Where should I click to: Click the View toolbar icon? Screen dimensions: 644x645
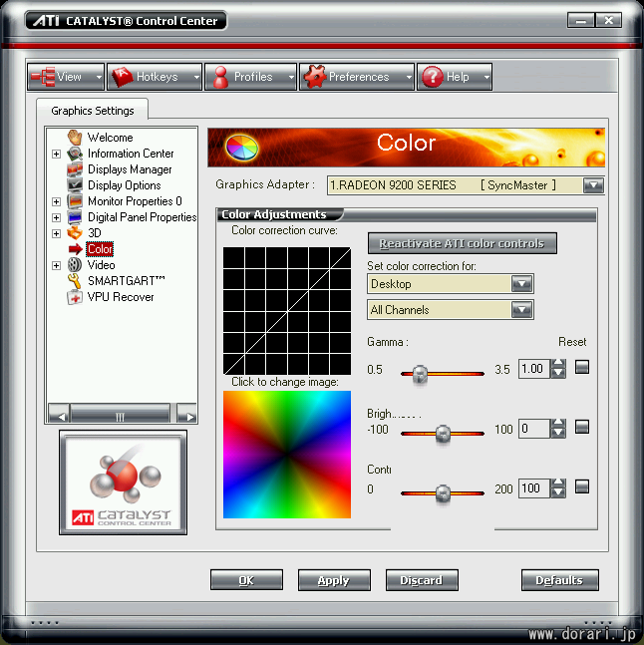pyautogui.click(x=43, y=77)
